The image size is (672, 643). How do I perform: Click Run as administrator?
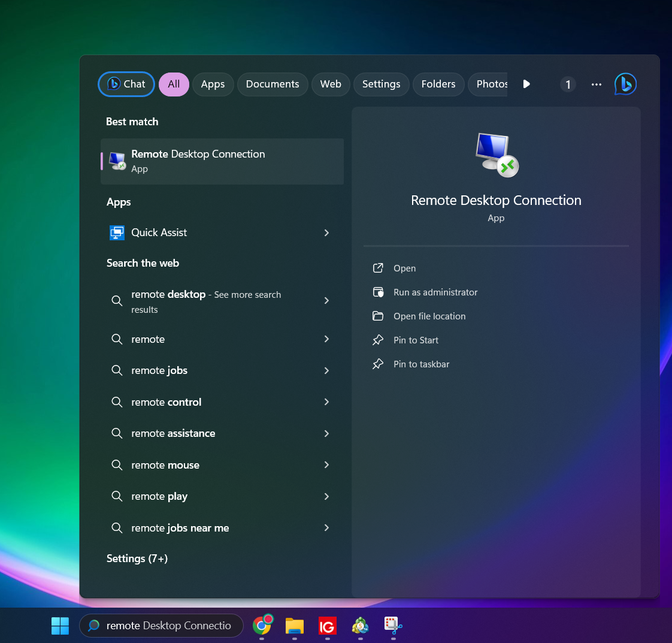coord(435,292)
